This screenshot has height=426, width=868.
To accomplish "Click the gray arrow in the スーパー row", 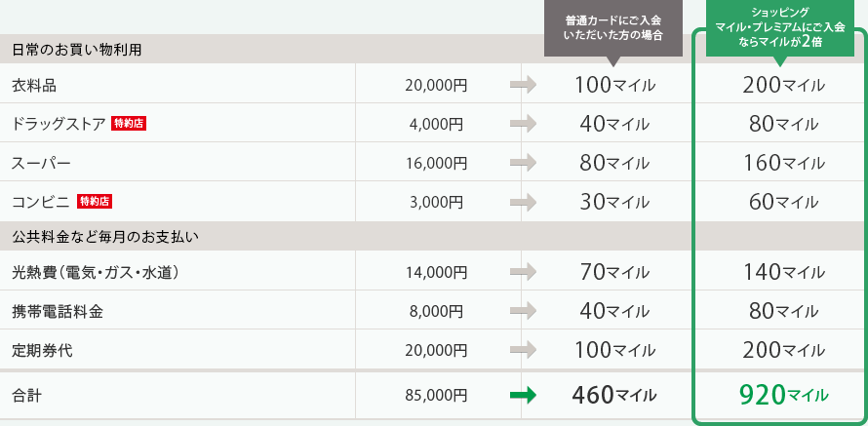I will [x=523, y=163].
